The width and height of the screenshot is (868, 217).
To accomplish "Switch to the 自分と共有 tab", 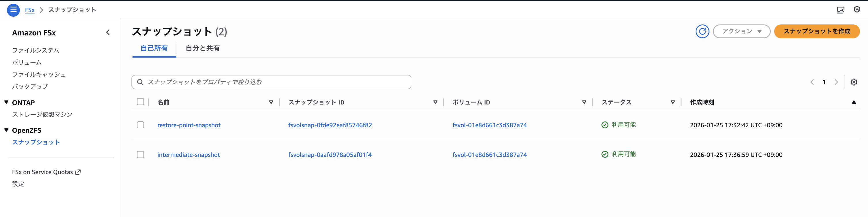I will click(x=203, y=48).
